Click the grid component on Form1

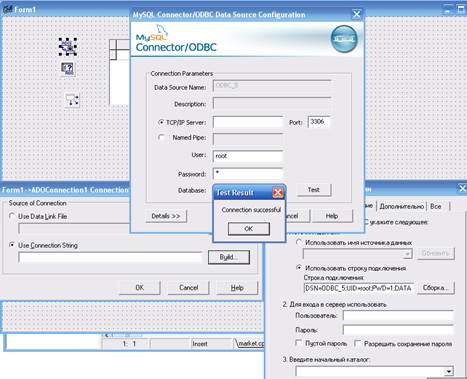pos(119,72)
